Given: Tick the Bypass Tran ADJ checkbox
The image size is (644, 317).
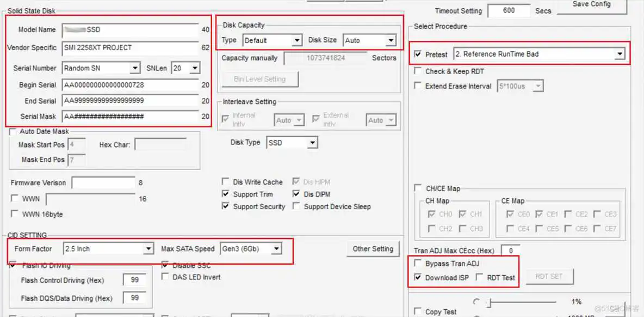Looking at the screenshot, I should (418, 264).
